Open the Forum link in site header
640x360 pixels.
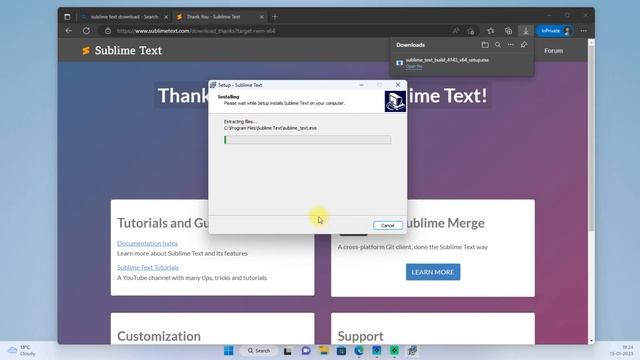553,51
